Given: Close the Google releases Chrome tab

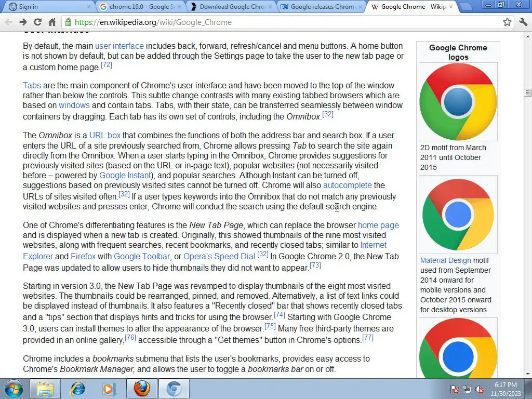Looking at the screenshot, I should (361, 7).
